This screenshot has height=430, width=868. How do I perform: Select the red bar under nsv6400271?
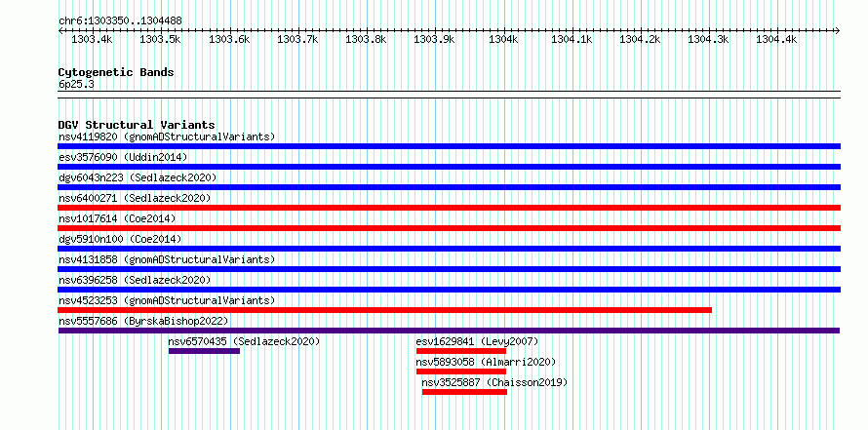coord(449,208)
